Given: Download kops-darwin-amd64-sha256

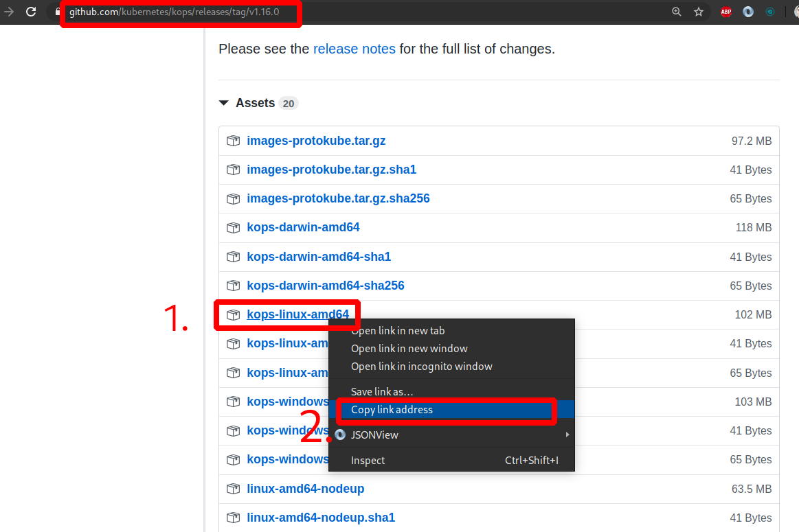Looking at the screenshot, I should coord(326,286).
